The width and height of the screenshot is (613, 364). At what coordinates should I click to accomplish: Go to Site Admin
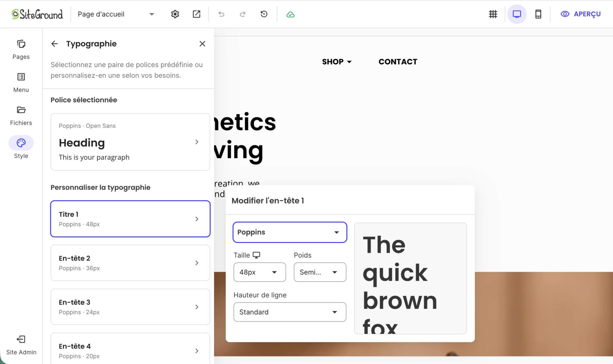(21, 345)
